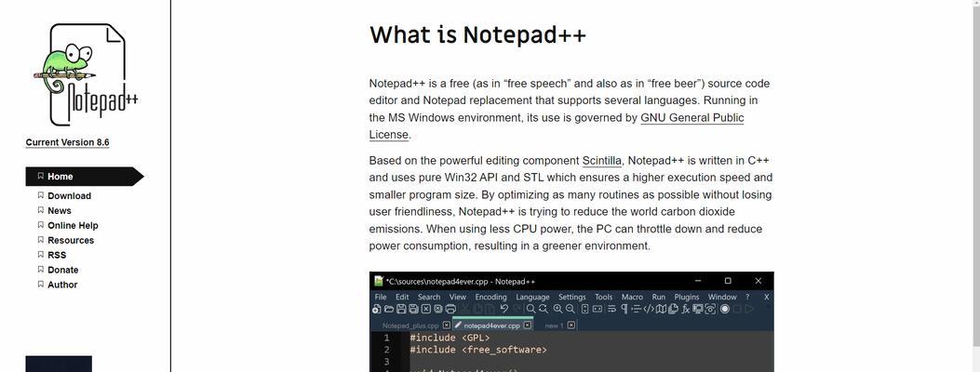
Task: Click the Synchronize Vertical Scrolling icon
Action: pyautogui.click(x=584, y=309)
